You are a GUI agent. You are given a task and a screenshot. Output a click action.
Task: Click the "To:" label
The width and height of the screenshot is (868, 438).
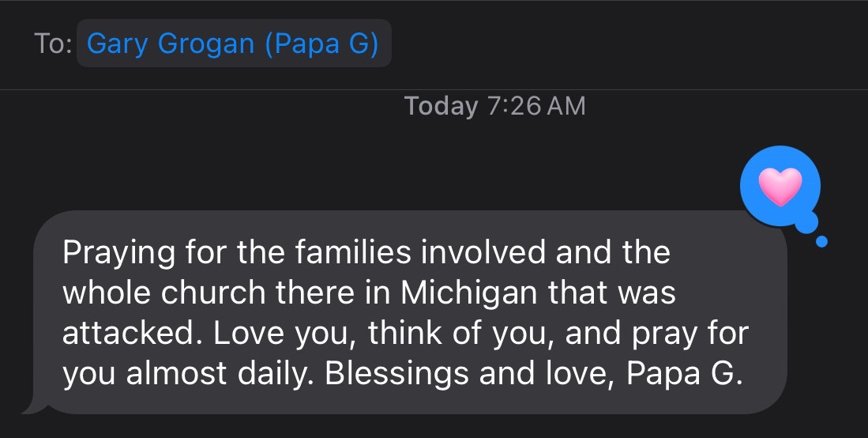click(54, 43)
